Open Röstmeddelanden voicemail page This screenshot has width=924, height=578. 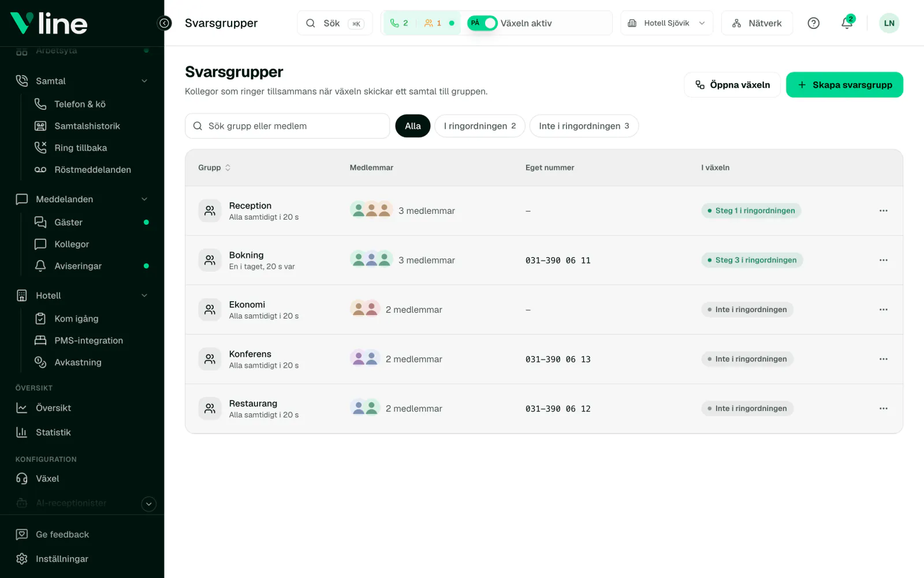pyautogui.click(x=81, y=170)
